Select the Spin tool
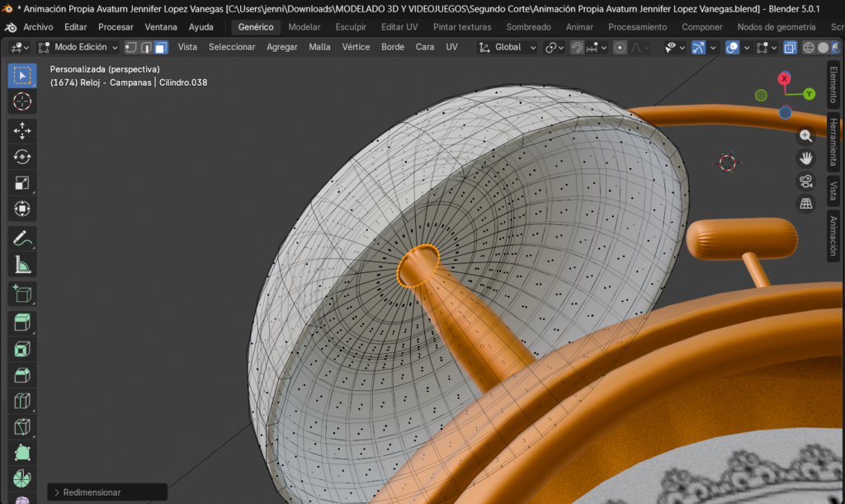The height and width of the screenshot is (504, 845). pos(22,478)
